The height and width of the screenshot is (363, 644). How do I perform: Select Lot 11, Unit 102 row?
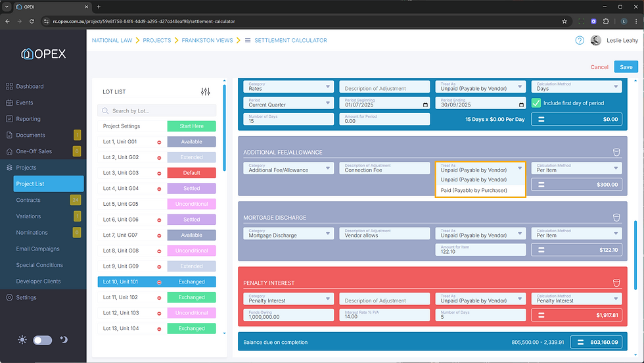pyautogui.click(x=157, y=297)
